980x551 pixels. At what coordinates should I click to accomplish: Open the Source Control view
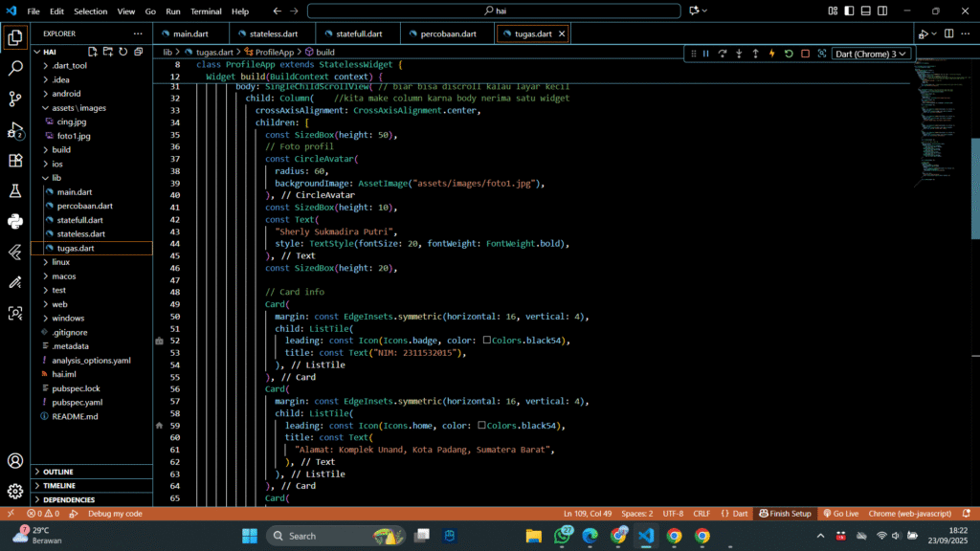(x=15, y=99)
